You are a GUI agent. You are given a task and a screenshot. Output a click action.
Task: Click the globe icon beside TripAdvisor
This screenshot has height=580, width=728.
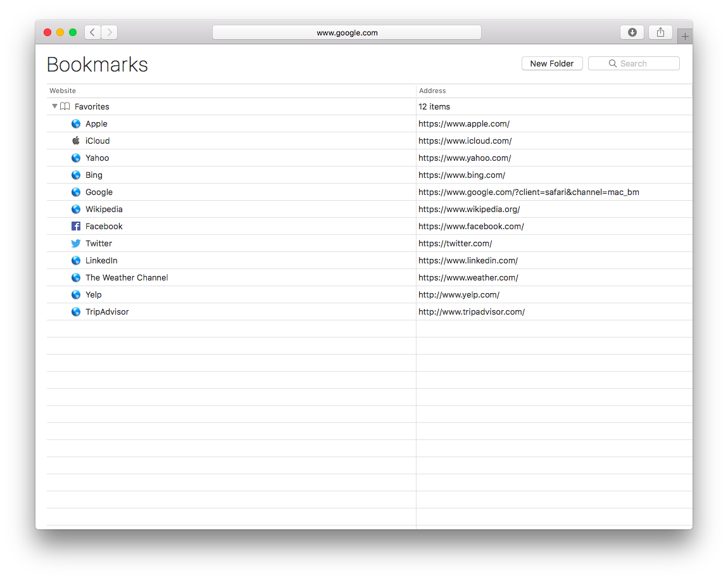tap(76, 312)
